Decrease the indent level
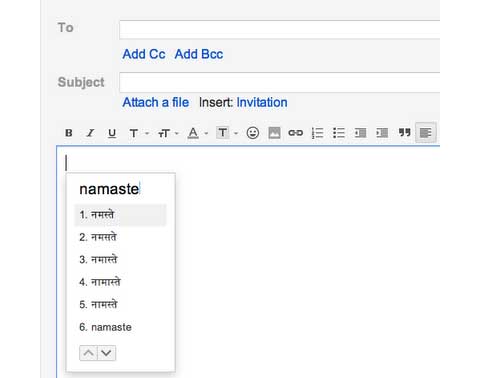 click(360, 133)
